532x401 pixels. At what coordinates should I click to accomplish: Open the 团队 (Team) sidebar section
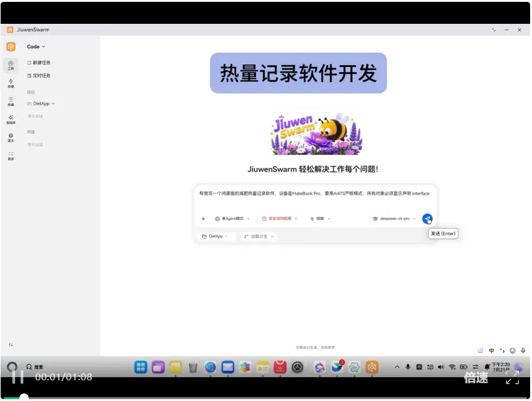(x=11, y=137)
